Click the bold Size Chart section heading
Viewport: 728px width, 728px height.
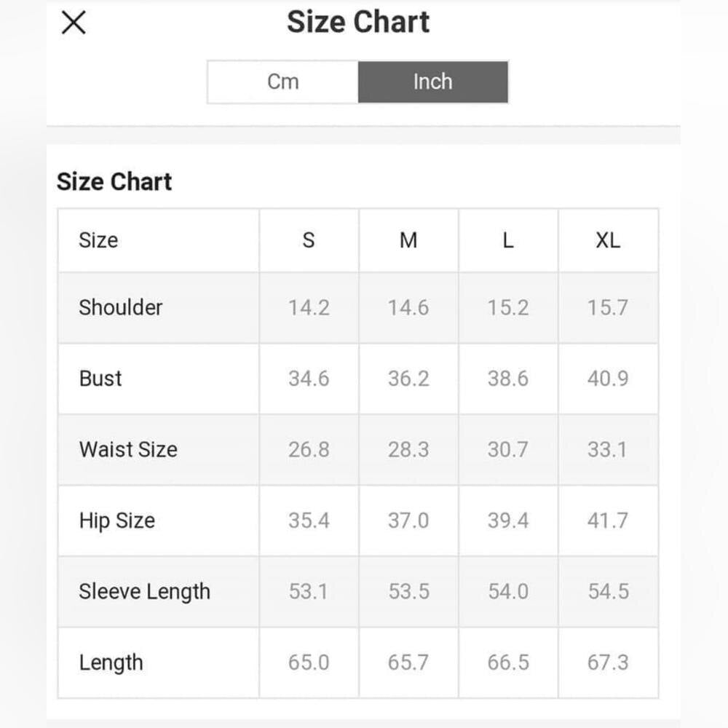114,181
